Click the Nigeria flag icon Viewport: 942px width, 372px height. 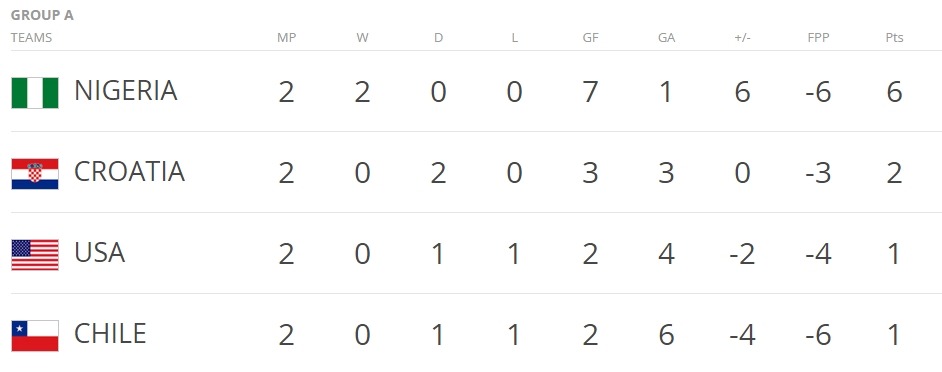click(x=35, y=93)
